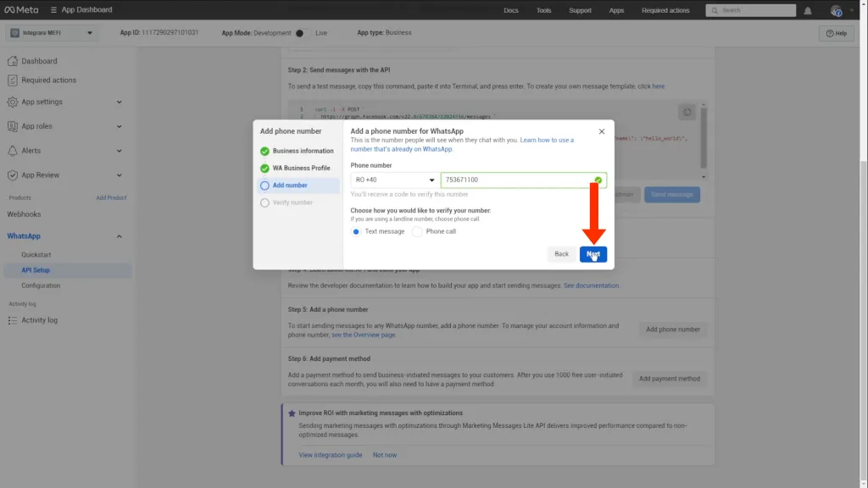Open Activity log in sidebar
868x488 pixels.
click(x=39, y=320)
